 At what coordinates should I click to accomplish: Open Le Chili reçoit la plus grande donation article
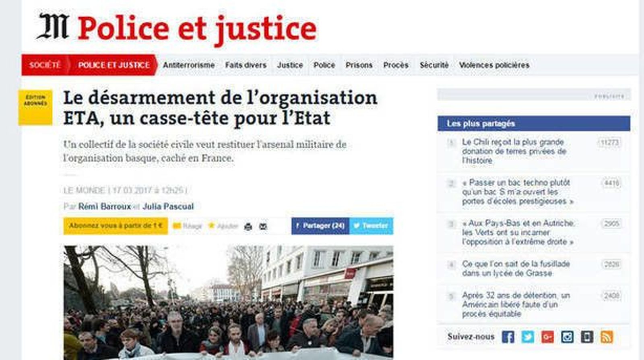(514, 151)
